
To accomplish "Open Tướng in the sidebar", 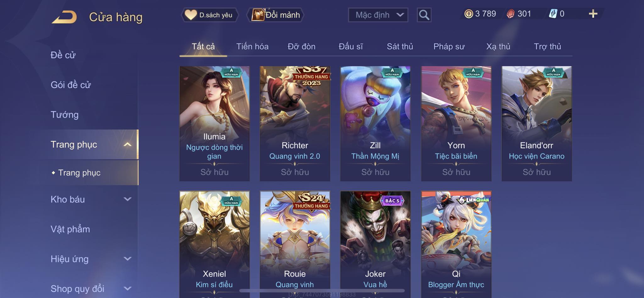I will point(64,115).
